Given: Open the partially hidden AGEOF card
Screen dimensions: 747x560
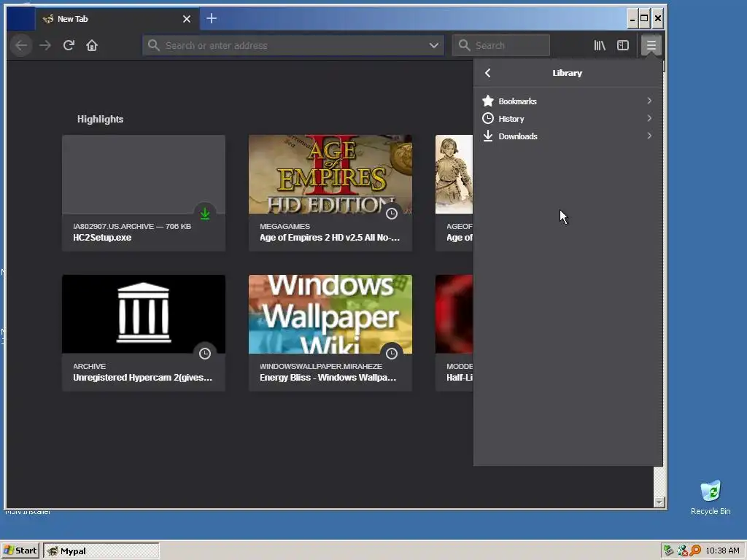Looking at the screenshot, I should click(454, 192).
